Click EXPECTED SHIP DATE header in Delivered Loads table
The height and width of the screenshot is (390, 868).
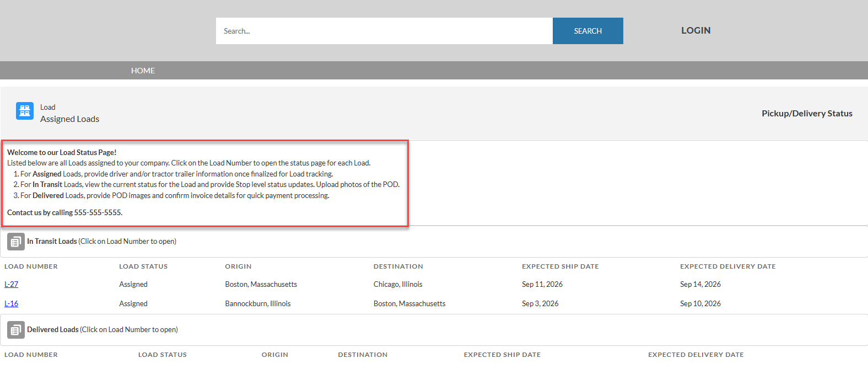[502, 355]
